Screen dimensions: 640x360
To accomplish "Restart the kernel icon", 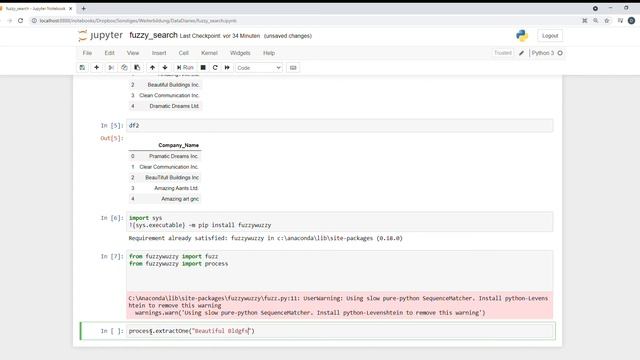I will click(x=215, y=68).
